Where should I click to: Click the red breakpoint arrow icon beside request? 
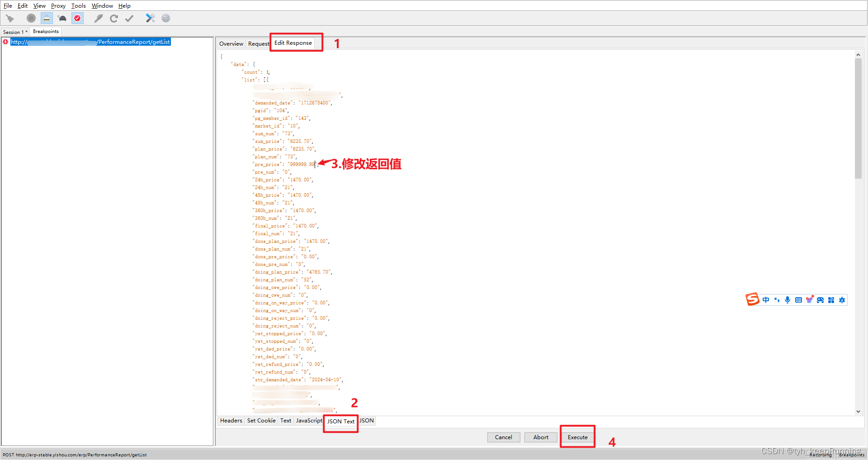pyautogui.click(x=5, y=42)
